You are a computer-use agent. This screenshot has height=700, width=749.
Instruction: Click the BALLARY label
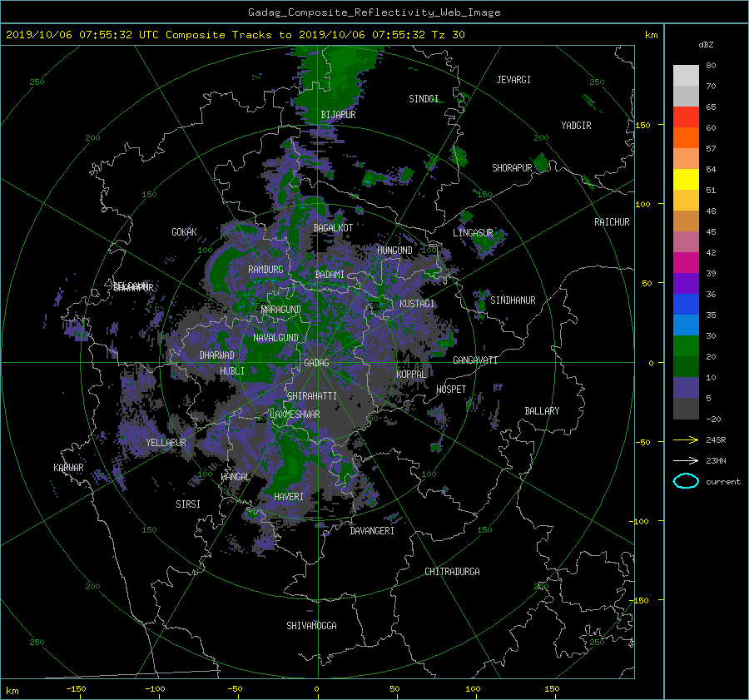tap(542, 411)
